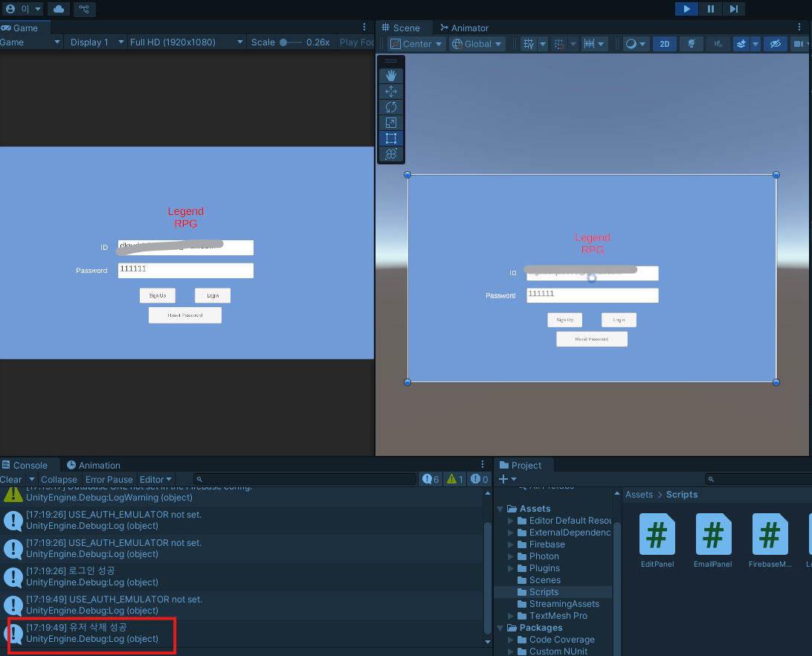Open the Display 1 dropdown
The width and height of the screenshot is (812, 656).
97,42
